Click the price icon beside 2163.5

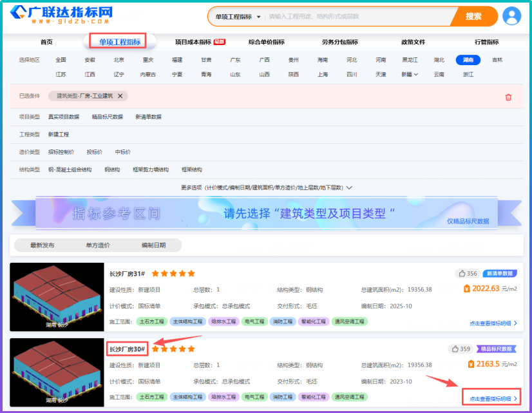click(471, 364)
